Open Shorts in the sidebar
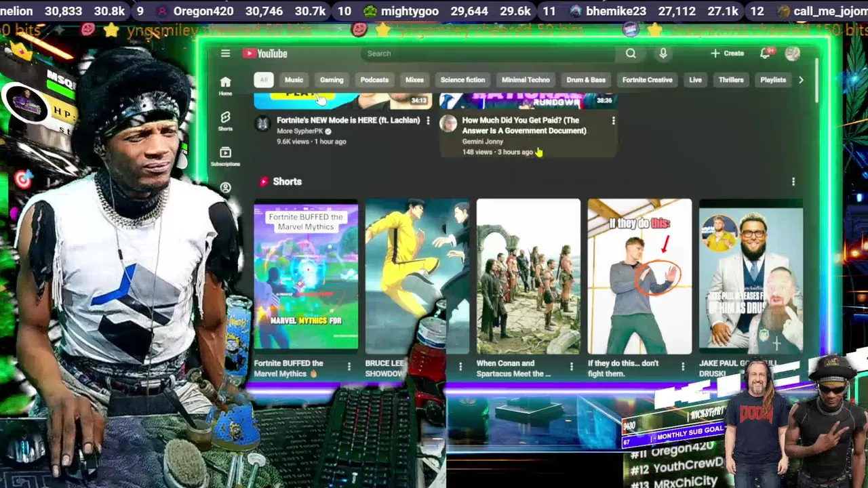The height and width of the screenshot is (488, 868). click(x=225, y=121)
